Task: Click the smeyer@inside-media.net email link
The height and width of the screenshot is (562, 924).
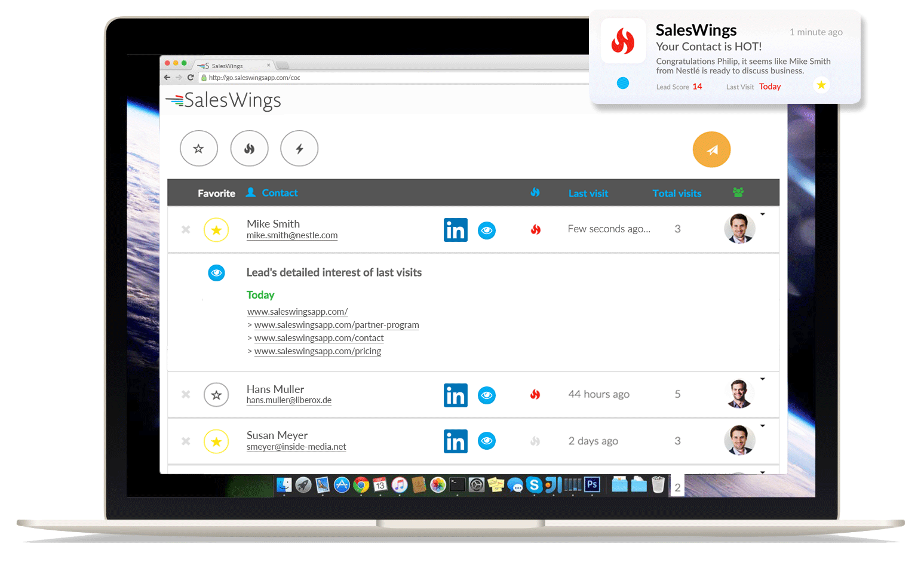Action: 296,447
